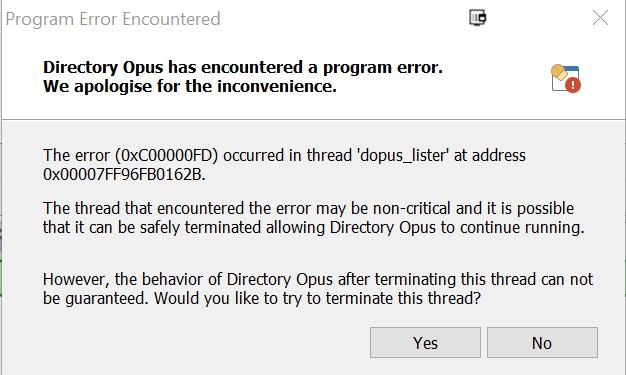Click empty title bar space right of the title

click(343, 19)
